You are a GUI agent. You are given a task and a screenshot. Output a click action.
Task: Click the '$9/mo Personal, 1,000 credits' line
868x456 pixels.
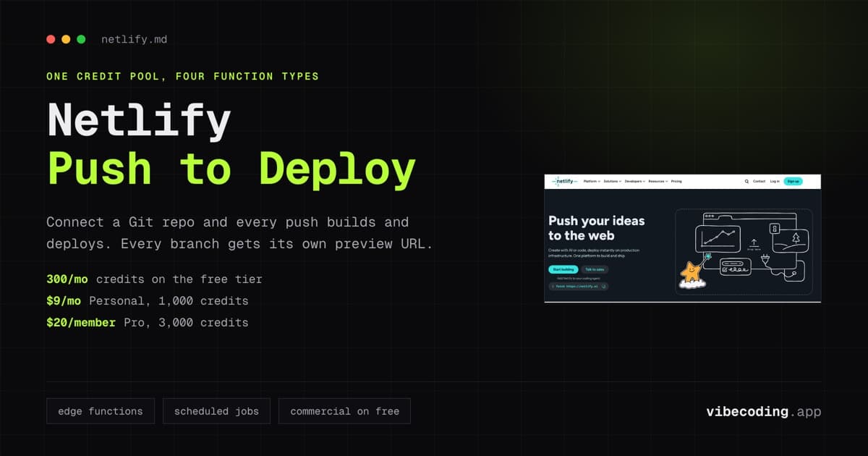148,301
